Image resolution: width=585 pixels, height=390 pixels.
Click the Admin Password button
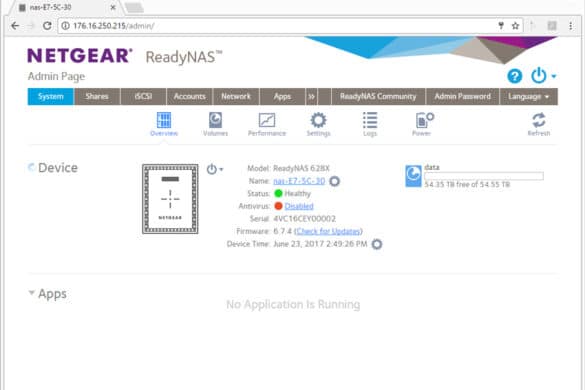pyautogui.click(x=463, y=96)
